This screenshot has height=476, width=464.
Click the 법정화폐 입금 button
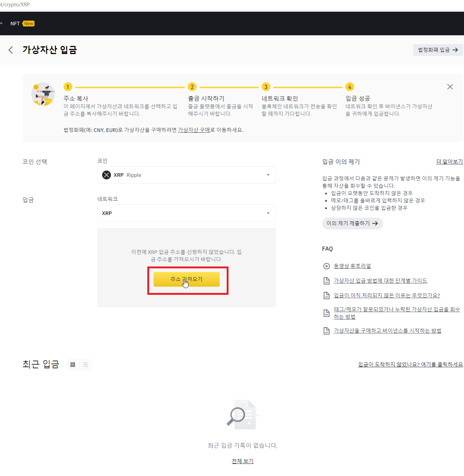438,50
